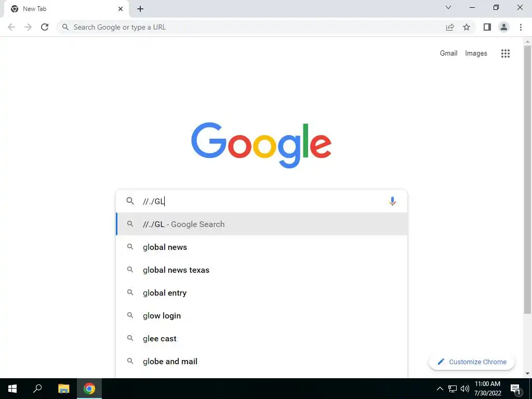Image resolution: width=532 pixels, height=399 pixels.
Task: Click the address bar input field
Action: 251,27
